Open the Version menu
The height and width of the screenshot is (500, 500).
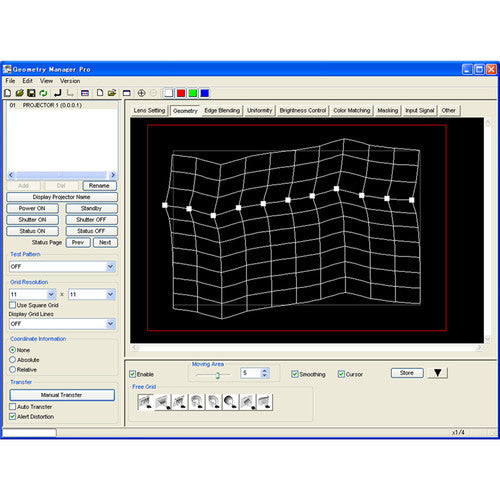[70, 81]
